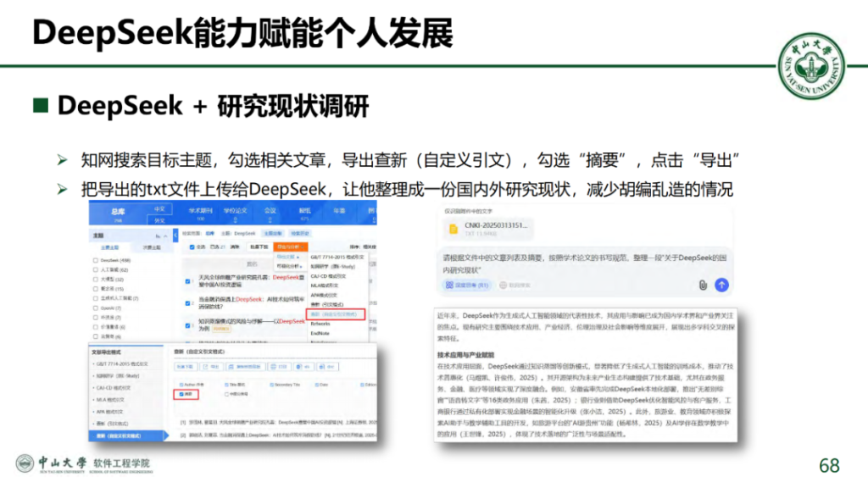Open the 天风全球前瞻产业研究院 article title

[x=252, y=281]
